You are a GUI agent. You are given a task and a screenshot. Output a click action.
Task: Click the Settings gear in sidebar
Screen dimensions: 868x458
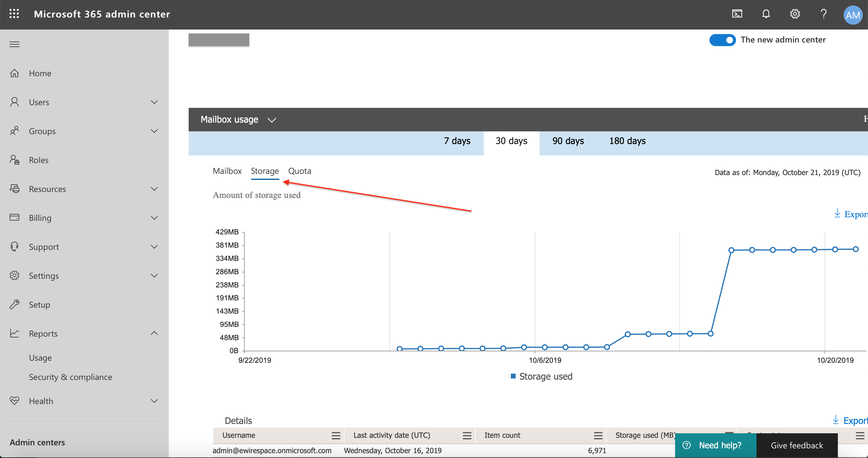14,275
